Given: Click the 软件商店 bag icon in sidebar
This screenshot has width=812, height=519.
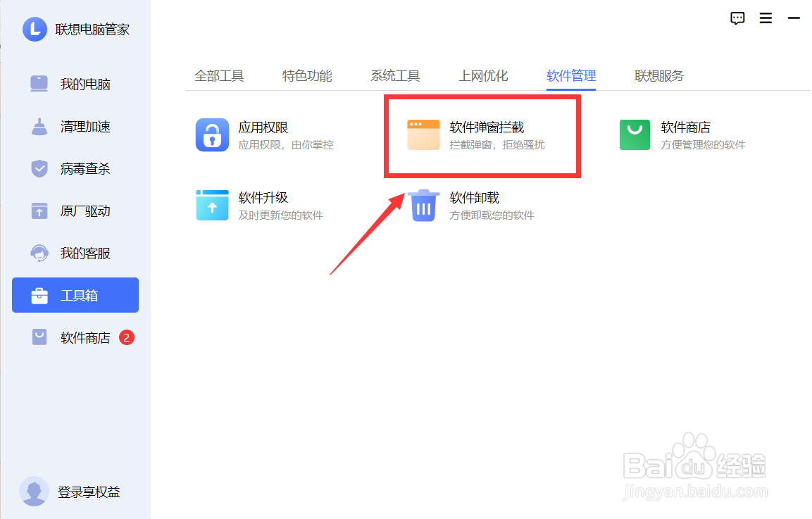Looking at the screenshot, I should [x=39, y=337].
